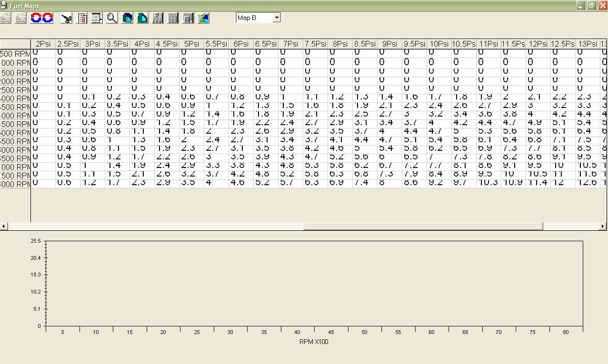
Task: Select the 3Psi column header
Action: (93, 44)
